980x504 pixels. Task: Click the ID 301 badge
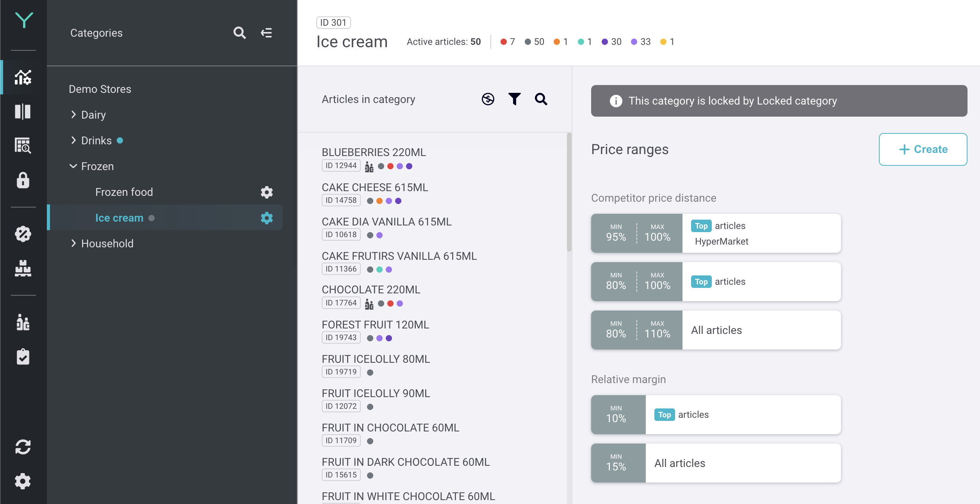333,23
